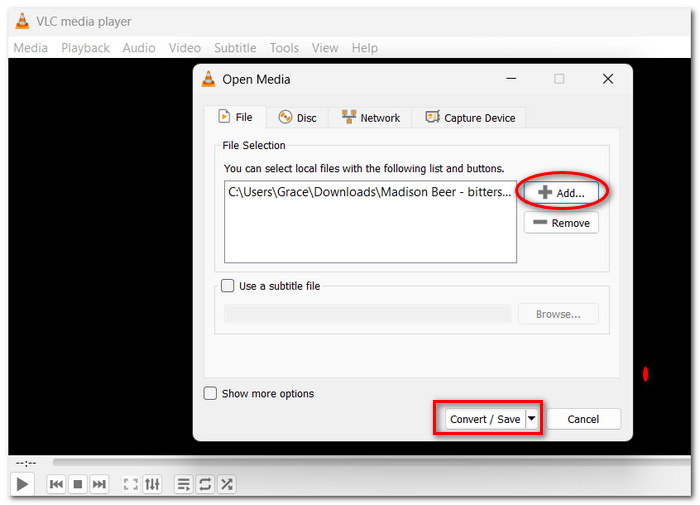Click the Add... file button
The height and width of the screenshot is (505, 700).
(561, 193)
